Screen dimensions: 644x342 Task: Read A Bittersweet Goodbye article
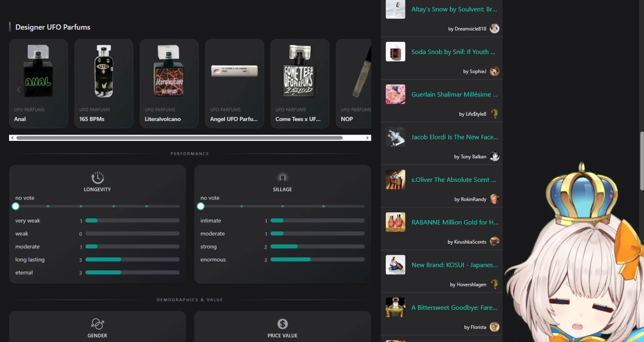click(x=454, y=307)
